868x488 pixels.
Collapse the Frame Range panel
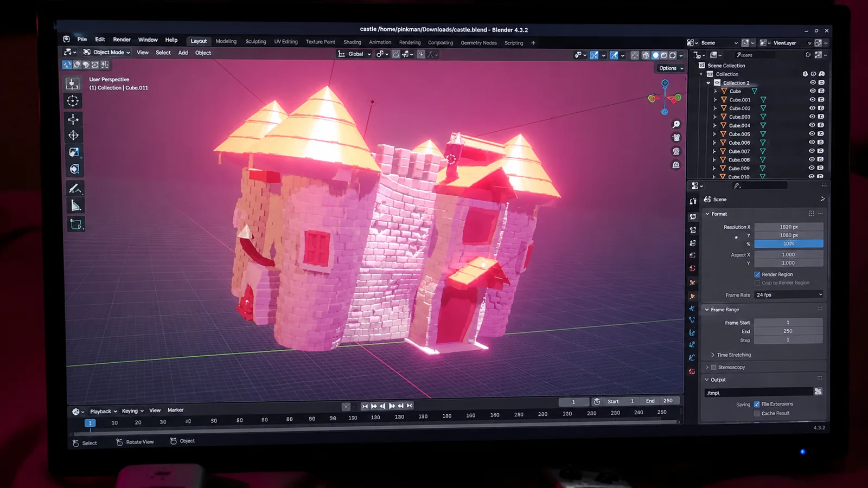[x=707, y=310]
